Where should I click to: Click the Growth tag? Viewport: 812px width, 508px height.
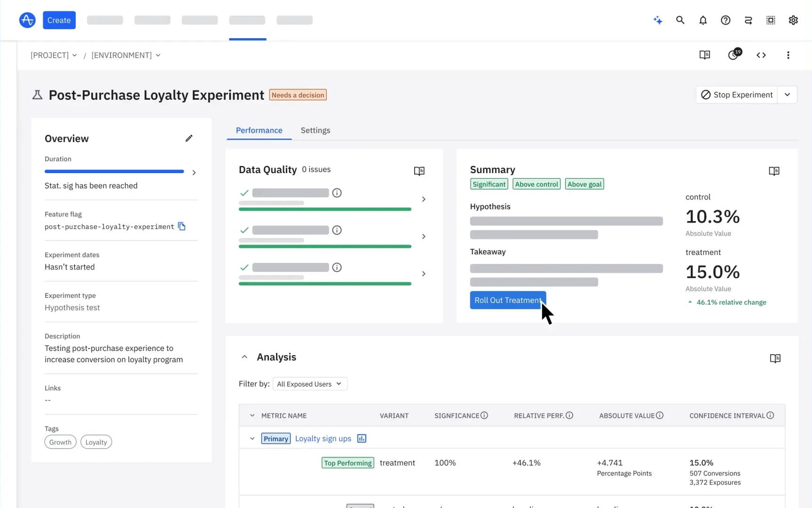[x=60, y=442]
